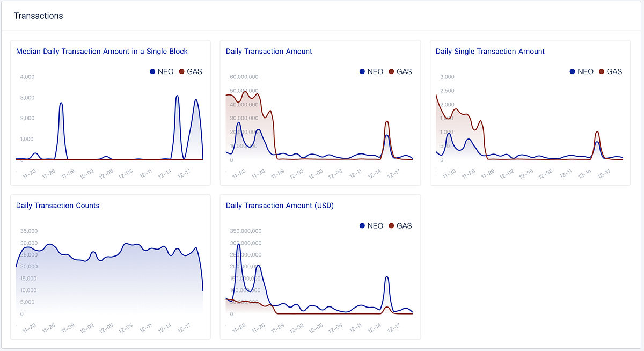Open the Transactions section header
Screen dimensions: 644x351
click(x=38, y=16)
